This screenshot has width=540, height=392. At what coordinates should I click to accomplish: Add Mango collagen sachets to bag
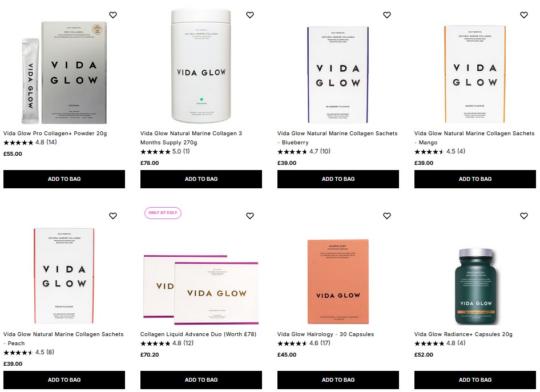coord(475,179)
